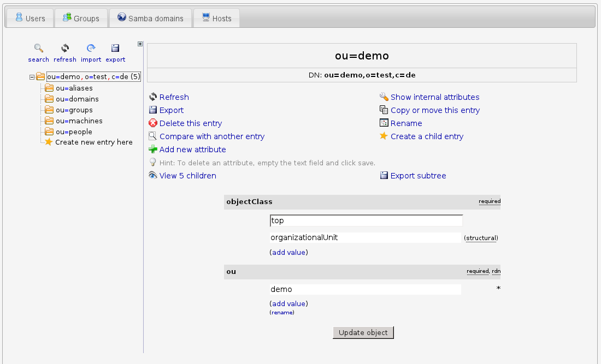Screen dimensions: 601x364
Task: Select the ou=machines tree entry
Action: pos(79,121)
